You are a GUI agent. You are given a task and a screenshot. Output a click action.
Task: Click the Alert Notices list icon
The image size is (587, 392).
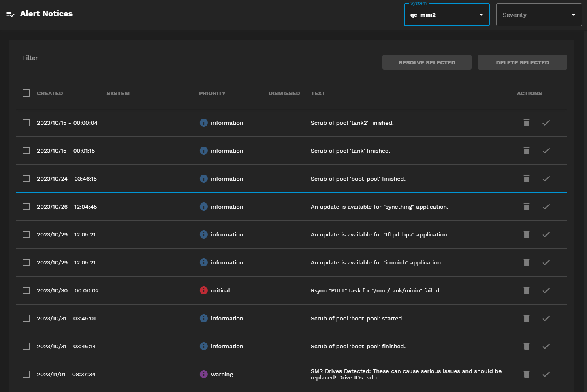pos(11,14)
